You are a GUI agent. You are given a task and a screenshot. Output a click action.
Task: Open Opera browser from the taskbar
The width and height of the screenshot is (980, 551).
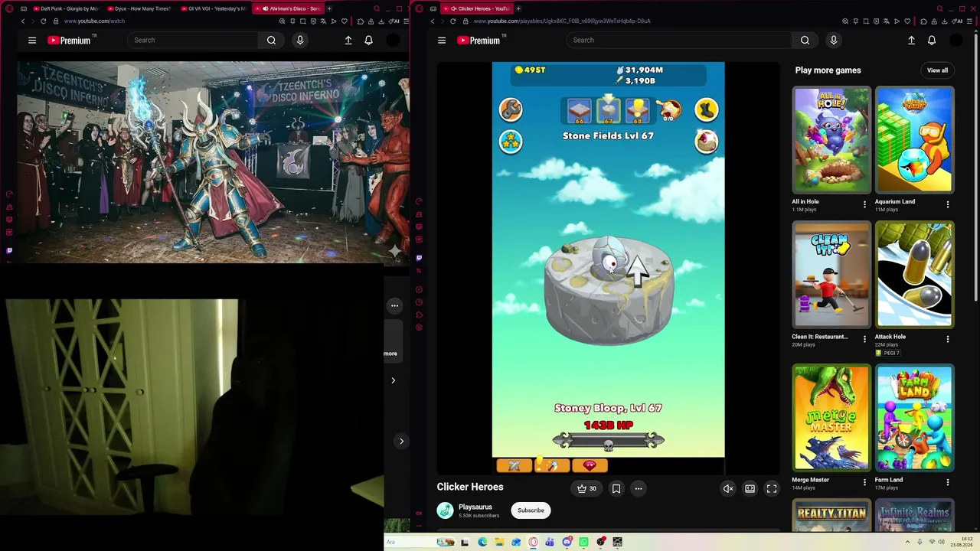click(x=533, y=542)
